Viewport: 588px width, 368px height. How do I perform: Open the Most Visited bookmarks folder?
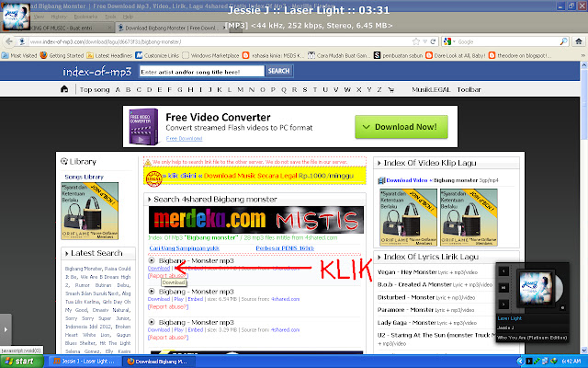point(19,55)
